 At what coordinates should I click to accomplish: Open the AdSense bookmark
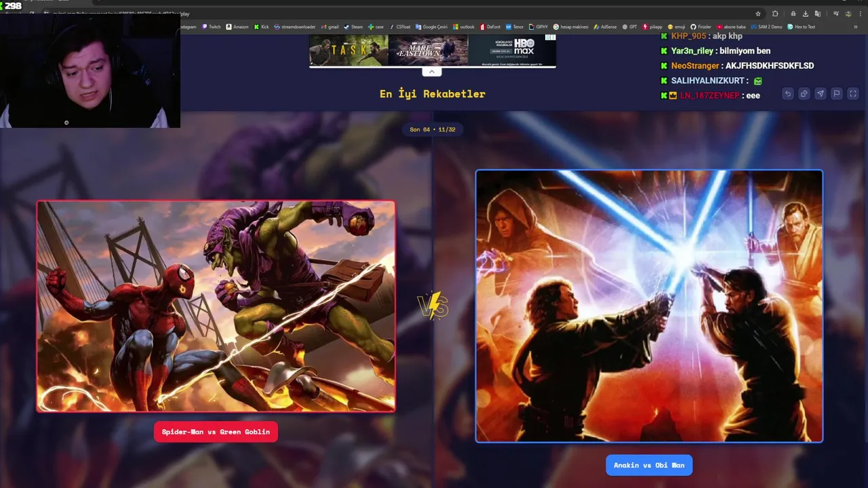click(605, 27)
